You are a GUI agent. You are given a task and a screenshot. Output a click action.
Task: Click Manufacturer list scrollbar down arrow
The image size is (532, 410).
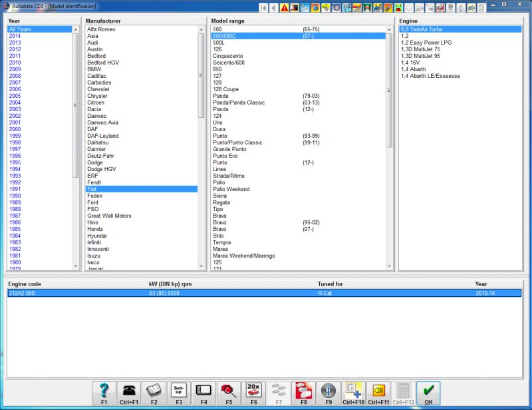(201, 266)
